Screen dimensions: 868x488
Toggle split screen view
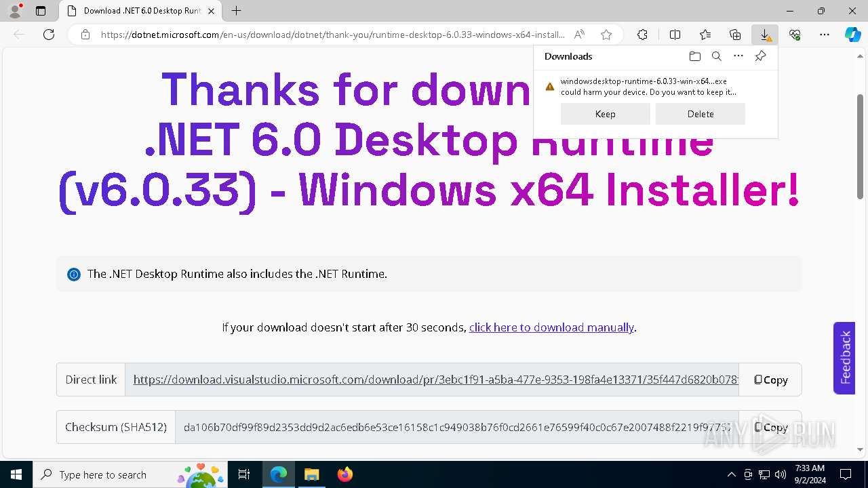coord(675,35)
